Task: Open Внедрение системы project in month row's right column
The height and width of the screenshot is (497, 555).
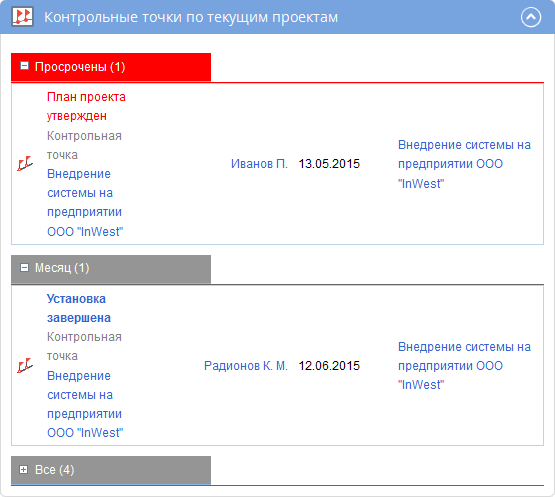Action: 464,366
